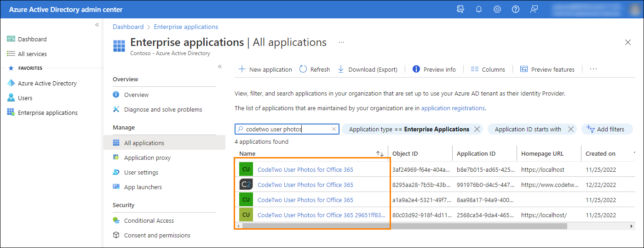The width and height of the screenshot is (644, 248).
Task: Click the Created on column header
Action: point(600,154)
